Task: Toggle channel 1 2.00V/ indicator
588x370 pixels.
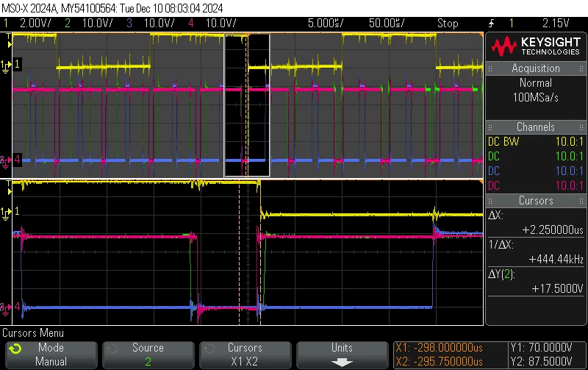Action: 28,24
